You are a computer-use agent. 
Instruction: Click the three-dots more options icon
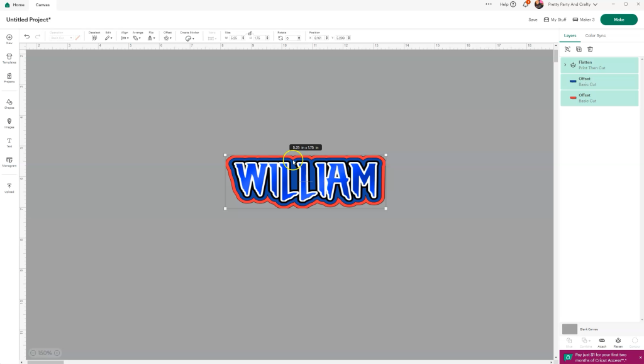coord(488,4)
